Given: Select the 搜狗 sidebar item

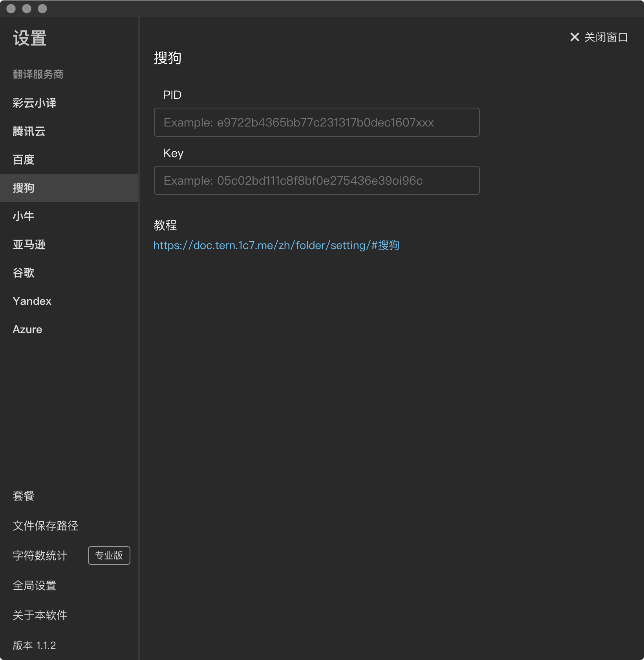Looking at the screenshot, I should (x=24, y=188).
